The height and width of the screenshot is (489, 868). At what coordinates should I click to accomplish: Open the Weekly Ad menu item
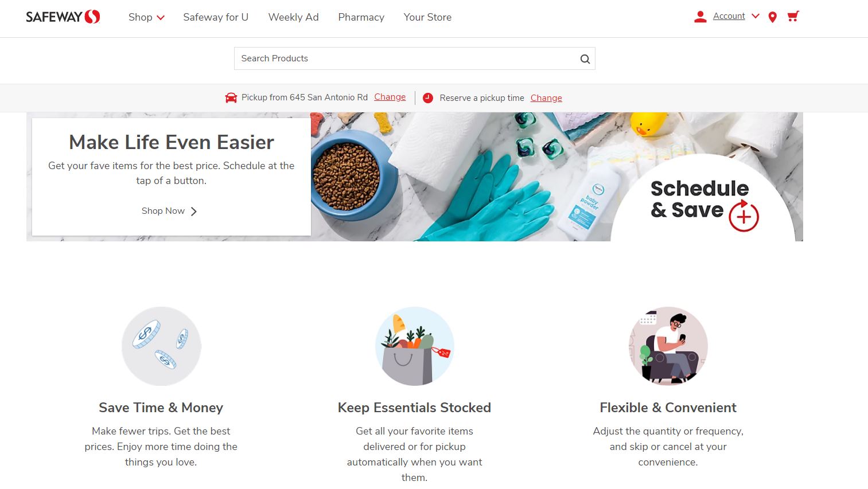[x=294, y=17]
